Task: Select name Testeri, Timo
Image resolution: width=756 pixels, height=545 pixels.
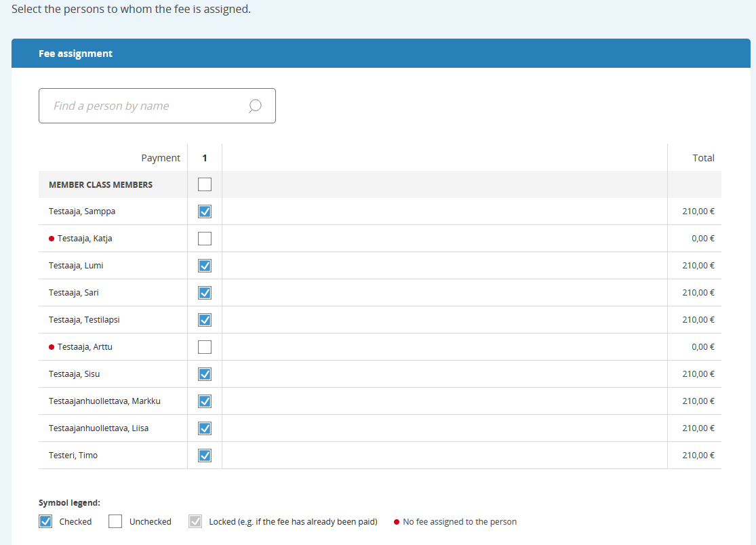Action: pyautogui.click(x=73, y=455)
